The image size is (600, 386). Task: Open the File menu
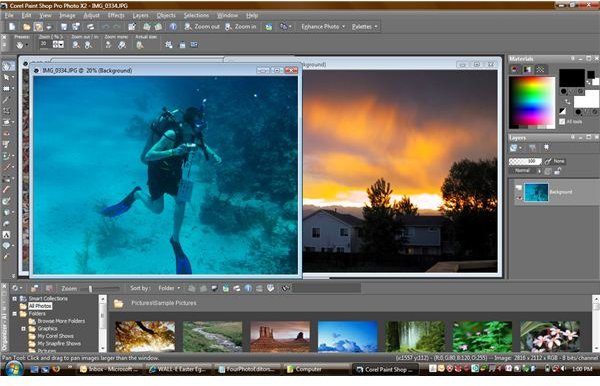pos(8,15)
